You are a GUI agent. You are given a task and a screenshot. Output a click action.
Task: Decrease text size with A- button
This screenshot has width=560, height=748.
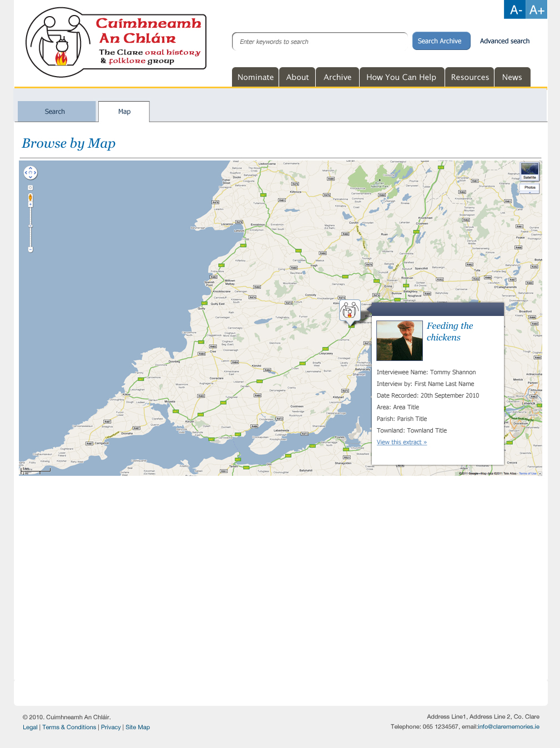[x=516, y=10]
